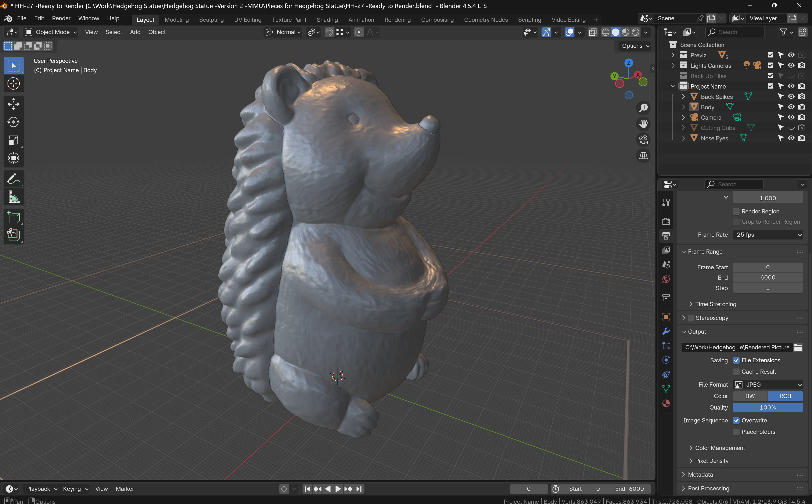Viewport: 812px width, 504px height.
Task: Enable the Cache Result checkbox
Action: pyautogui.click(x=736, y=372)
